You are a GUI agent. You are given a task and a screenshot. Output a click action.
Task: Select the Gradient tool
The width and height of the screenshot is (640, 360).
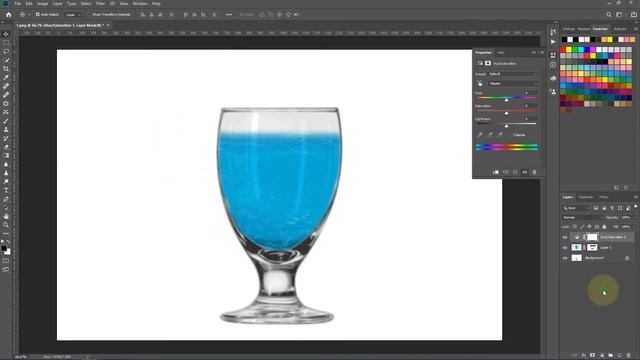[6, 156]
